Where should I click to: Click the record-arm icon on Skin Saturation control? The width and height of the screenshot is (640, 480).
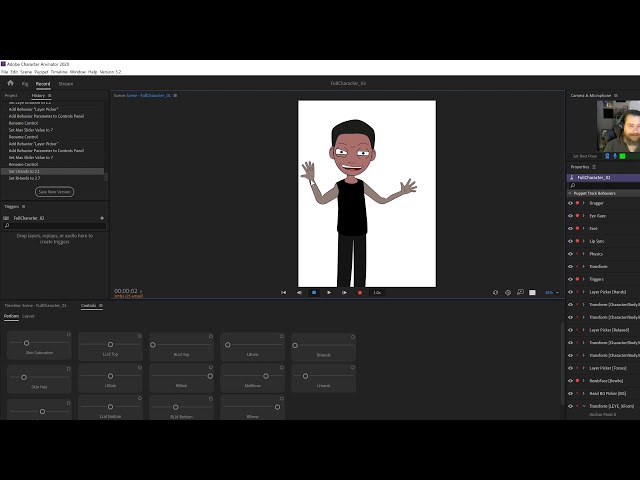click(69, 335)
